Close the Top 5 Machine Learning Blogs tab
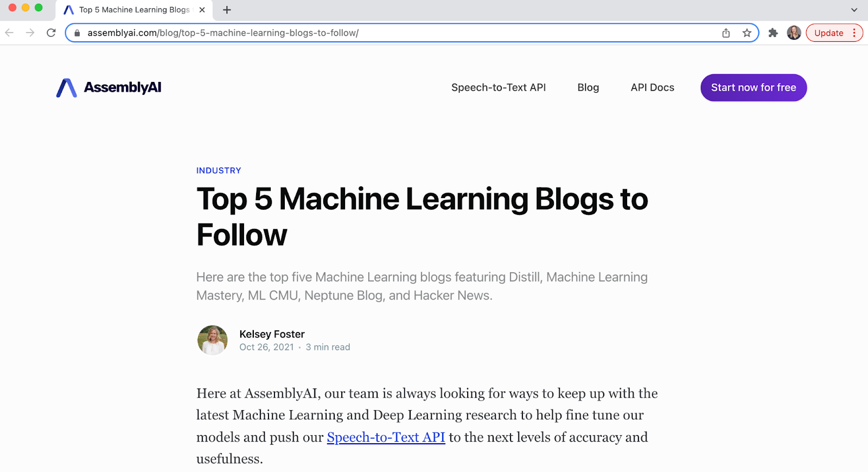The height and width of the screenshot is (472, 868). pos(202,10)
